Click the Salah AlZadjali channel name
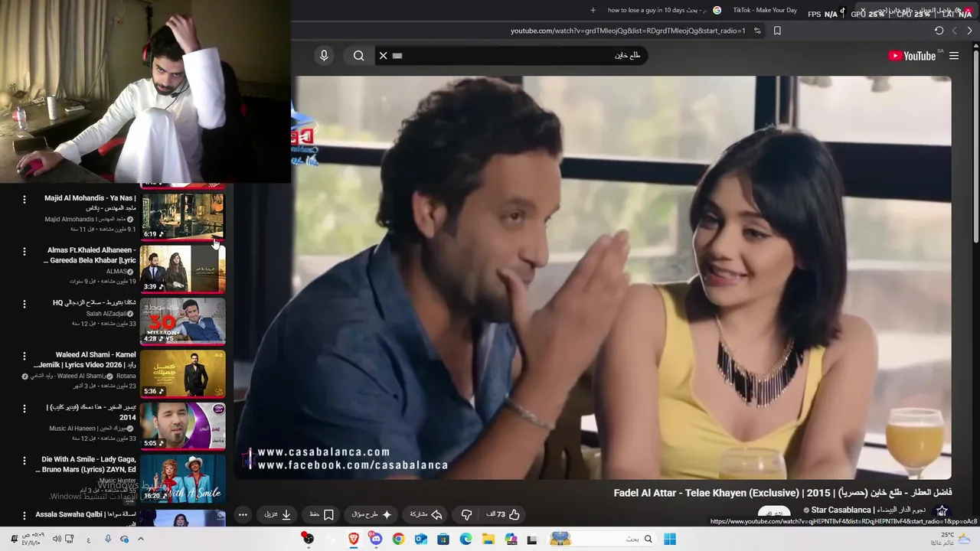 (106, 314)
